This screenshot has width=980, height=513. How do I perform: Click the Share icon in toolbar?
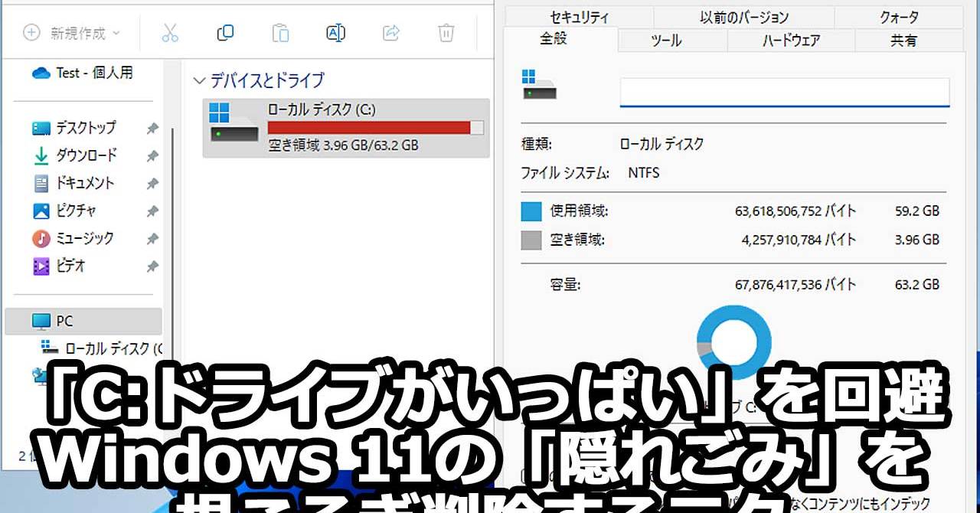click(x=391, y=33)
